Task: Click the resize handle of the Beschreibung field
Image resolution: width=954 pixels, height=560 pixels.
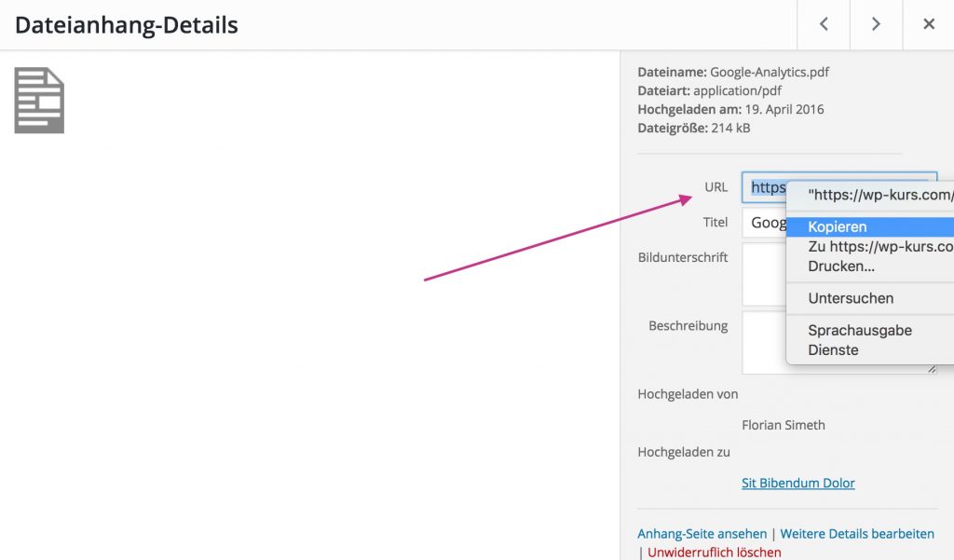Action: [x=933, y=368]
